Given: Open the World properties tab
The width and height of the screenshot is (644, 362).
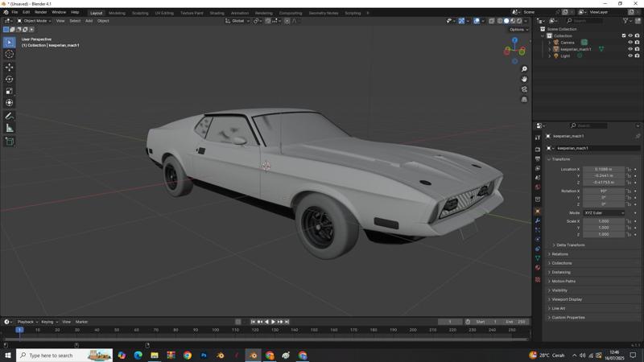Looking at the screenshot, I should click(x=538, y=187).
